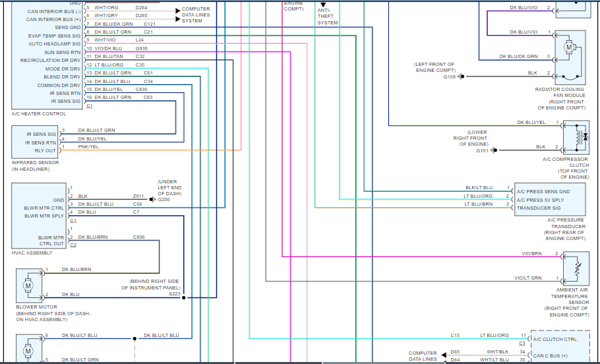The width and height of the screenshot is (600, 364).
Task: Select the A/C Pressure Transducer box
Action: [x=550, y=199]
